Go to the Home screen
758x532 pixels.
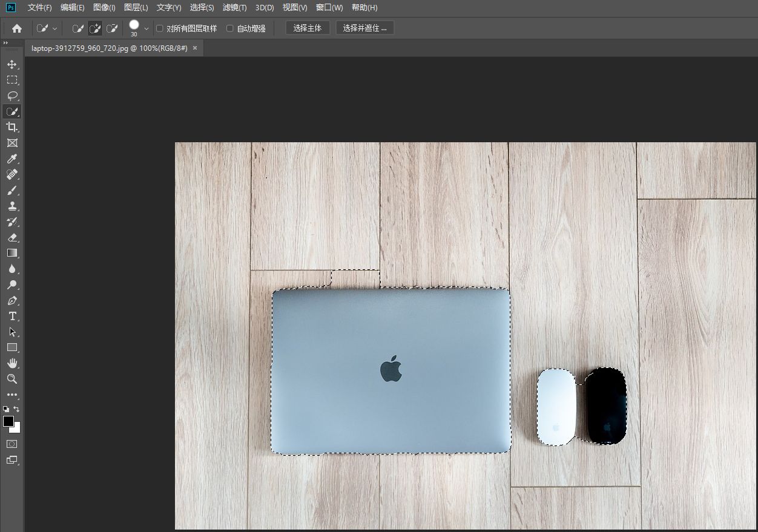(x=17, y=28)
